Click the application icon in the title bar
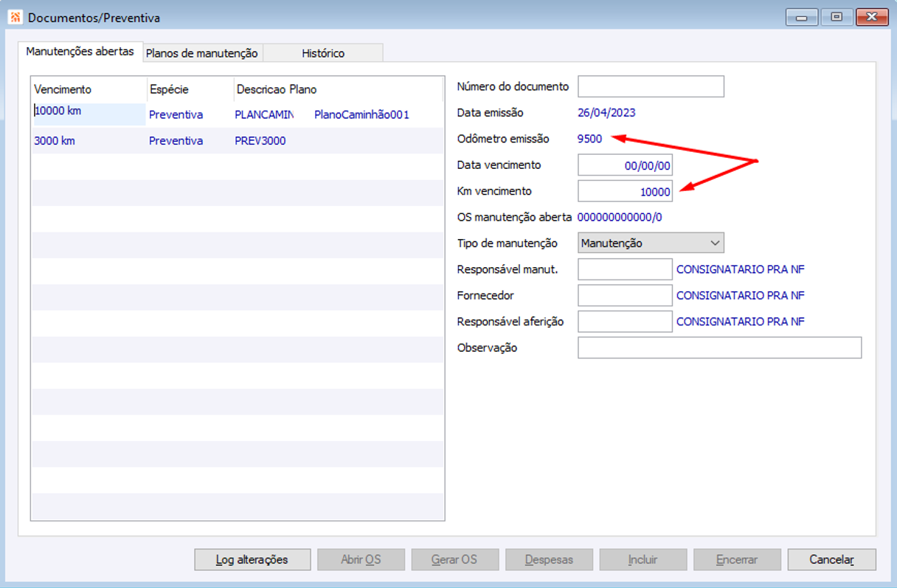The image size is (897, 588). click(x=15, y=17)
